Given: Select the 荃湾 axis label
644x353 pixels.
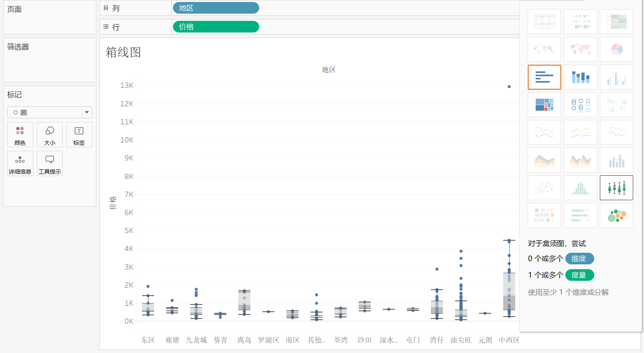Looking at the screenshot, I should point(341,340).
